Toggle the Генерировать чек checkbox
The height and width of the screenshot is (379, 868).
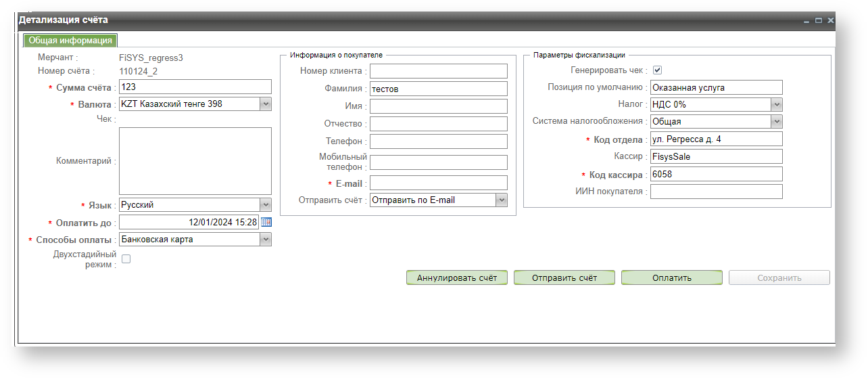(x=657, y=70)
